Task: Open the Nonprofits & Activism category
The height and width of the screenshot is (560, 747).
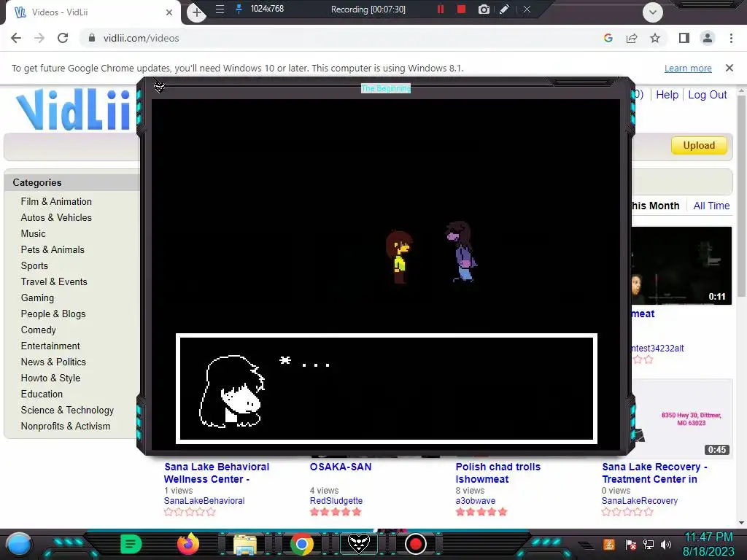Action: (65, 426)
